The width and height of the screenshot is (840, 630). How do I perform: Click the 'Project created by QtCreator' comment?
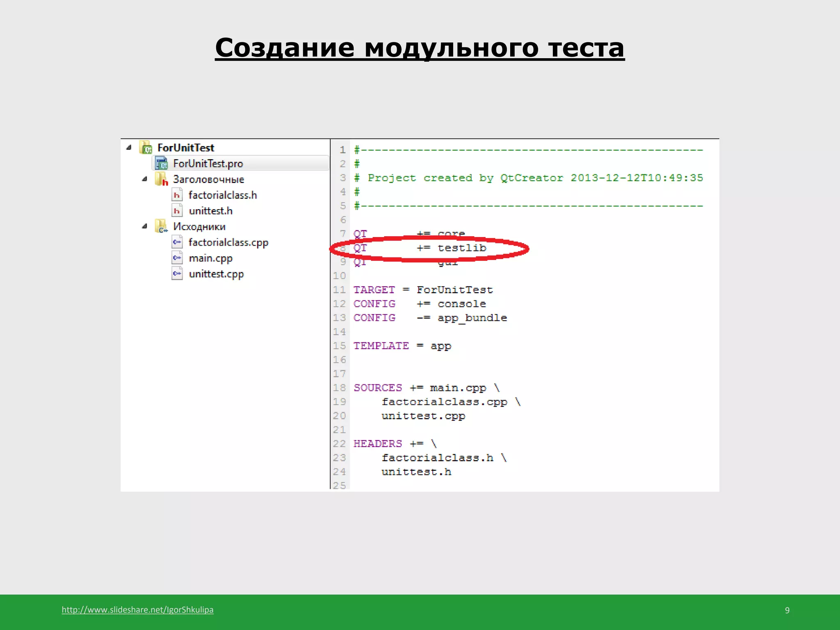pyautogui.click(x=529, y=178)
